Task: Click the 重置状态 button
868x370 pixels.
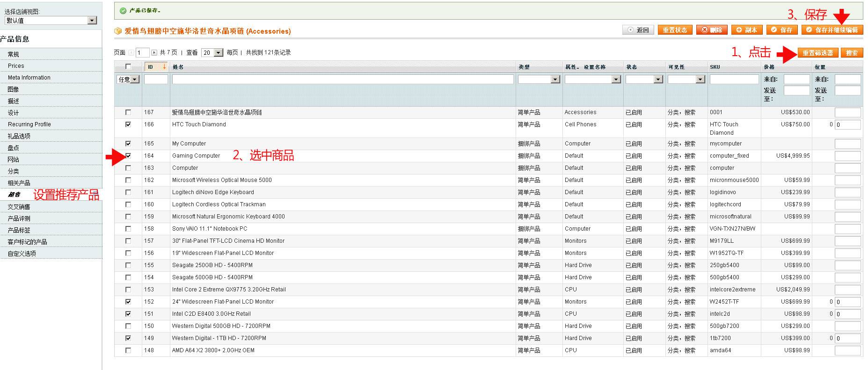Action: coord(675,30)
